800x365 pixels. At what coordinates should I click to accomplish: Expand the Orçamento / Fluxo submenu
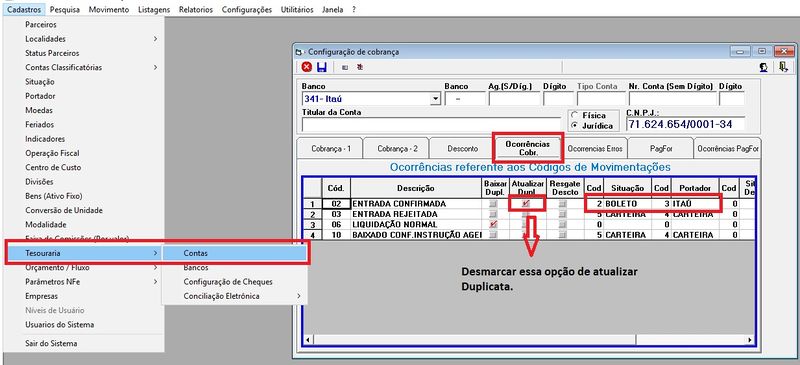(156, 267)
